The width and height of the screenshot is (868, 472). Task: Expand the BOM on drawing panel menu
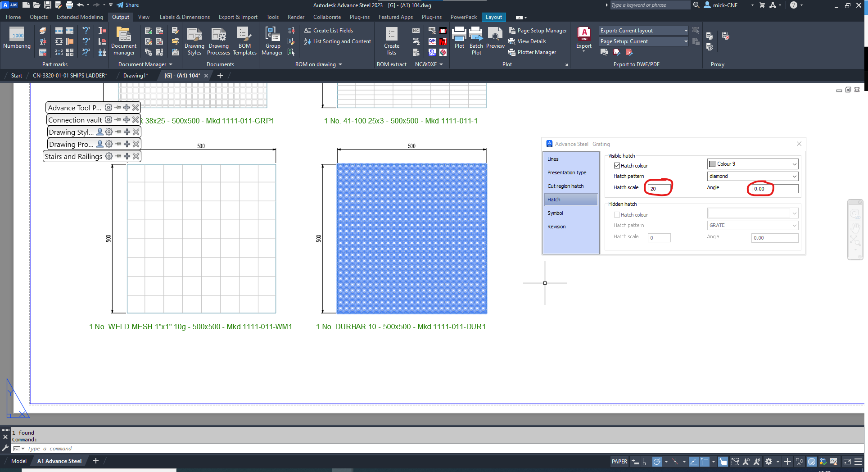tap(339, 64)
